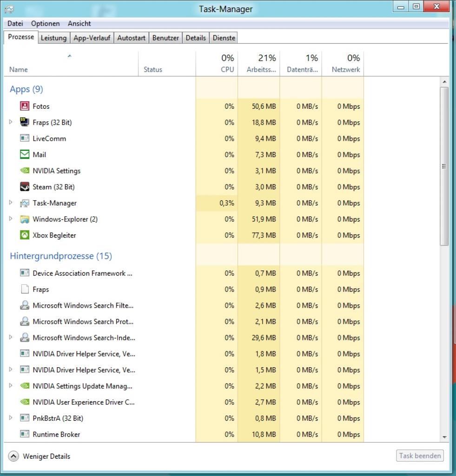Click the scrollbar down arrow
This screenshot has height=476, width=456.
[x=444, y=437]
